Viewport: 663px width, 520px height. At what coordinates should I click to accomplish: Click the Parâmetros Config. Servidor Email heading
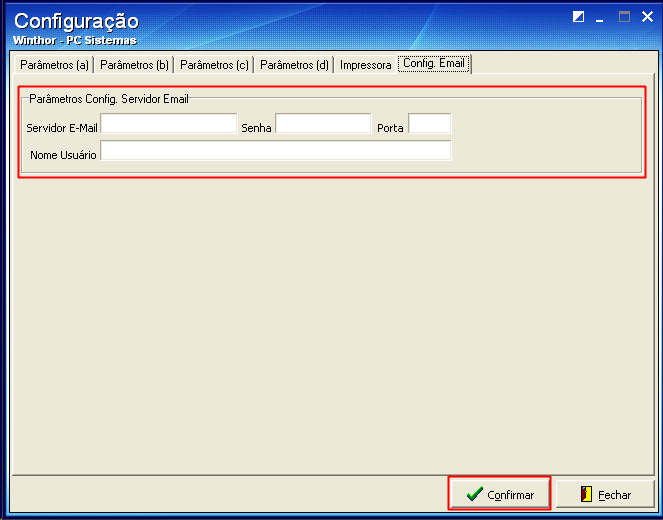tap(109, 99)
